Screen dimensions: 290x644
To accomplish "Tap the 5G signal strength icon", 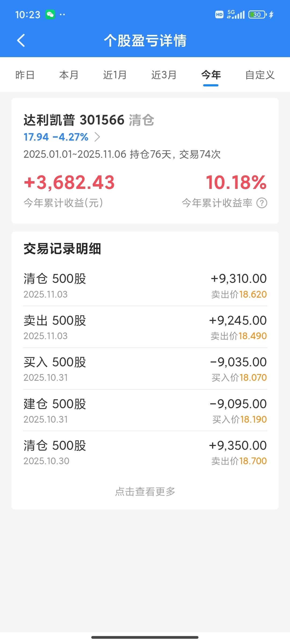I will (x=236, y=14).
